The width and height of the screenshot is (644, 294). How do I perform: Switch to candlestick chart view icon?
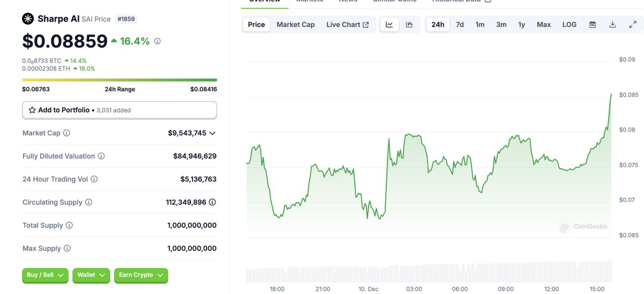click(409, 25)
